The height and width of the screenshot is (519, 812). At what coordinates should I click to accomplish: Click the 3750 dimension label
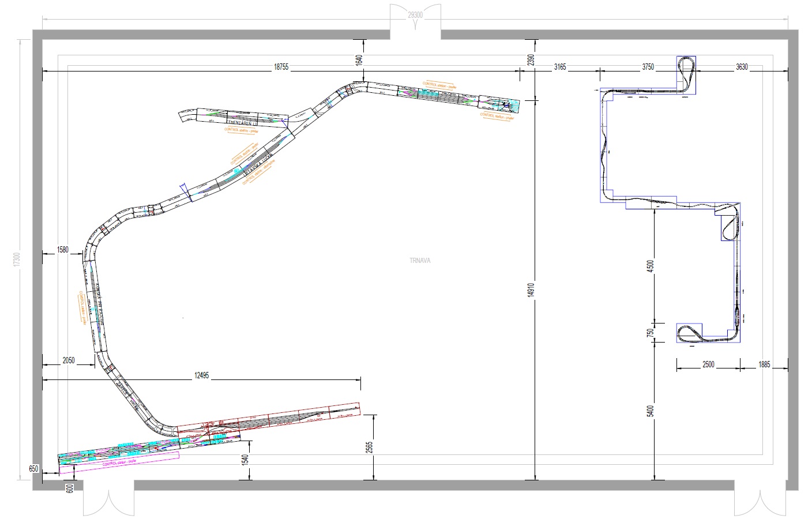point(648,67)
